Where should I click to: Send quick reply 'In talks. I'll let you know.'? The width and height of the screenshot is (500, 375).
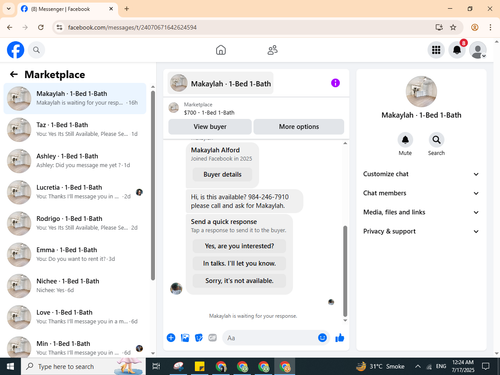click(x=239, y=263)
